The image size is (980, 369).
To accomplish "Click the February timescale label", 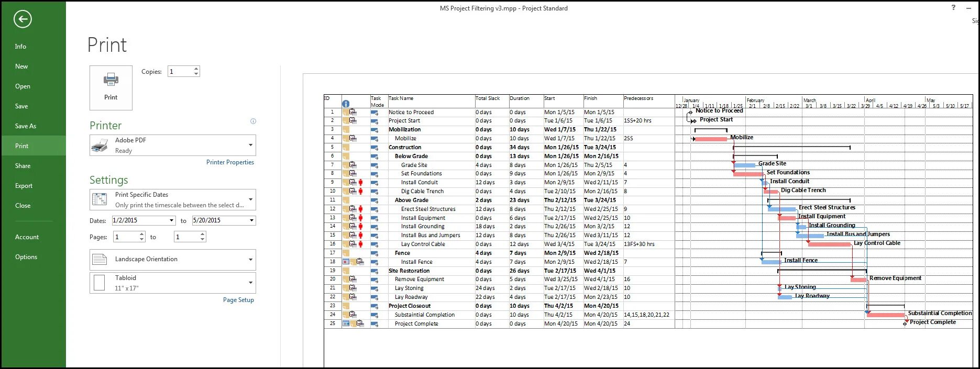I will (x=755, y=100).
